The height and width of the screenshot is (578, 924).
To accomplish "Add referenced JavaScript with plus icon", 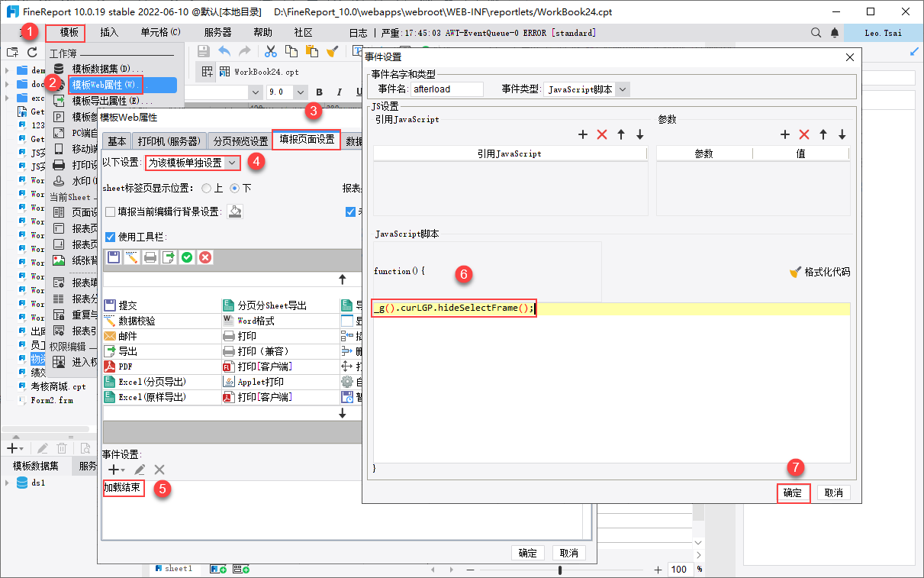I will pos(583,134).
